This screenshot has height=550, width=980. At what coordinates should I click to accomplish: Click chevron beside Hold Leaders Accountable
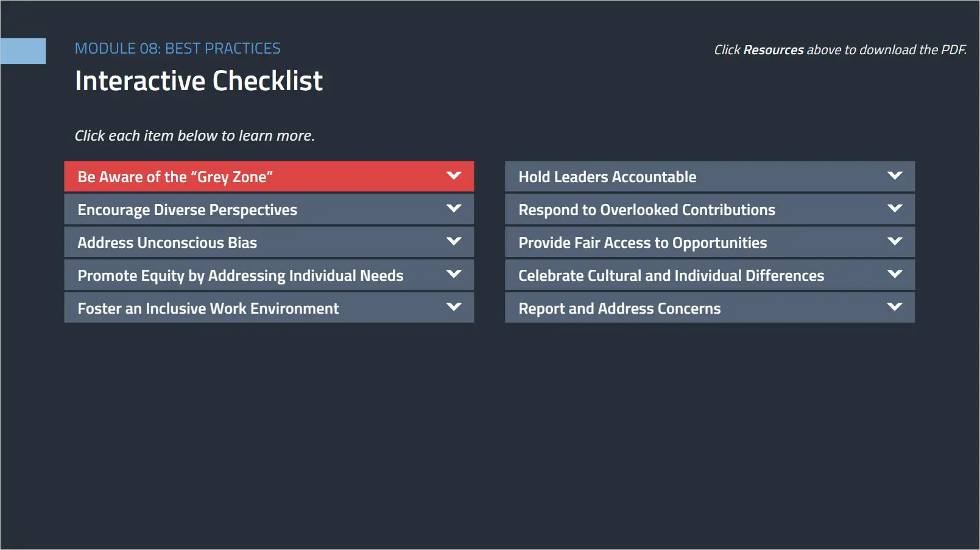895,176
